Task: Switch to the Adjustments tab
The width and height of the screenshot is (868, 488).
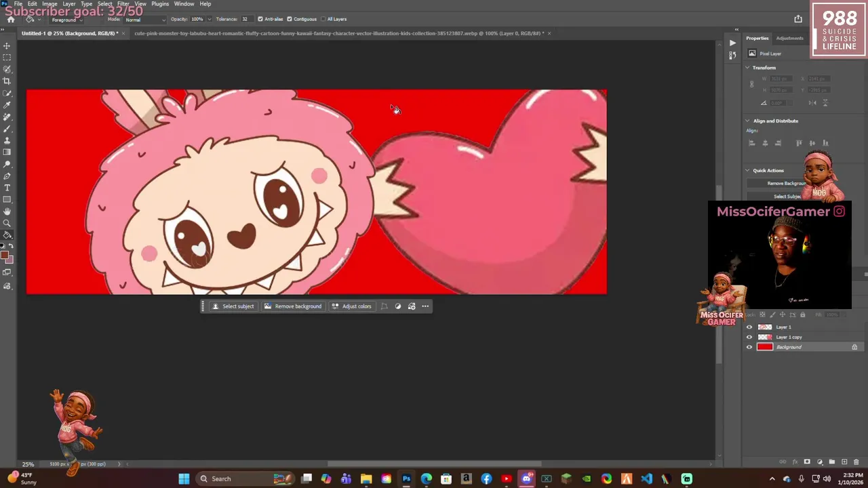Action: 789,38
